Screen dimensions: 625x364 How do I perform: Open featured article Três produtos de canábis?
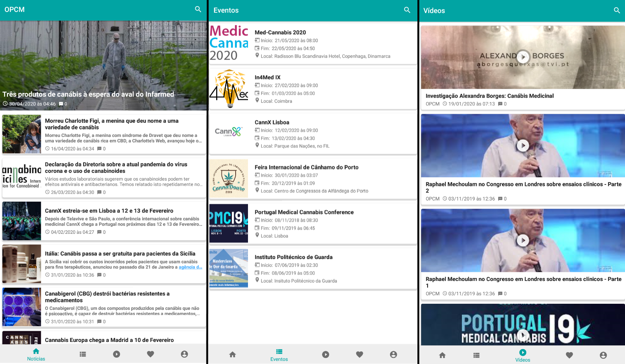point(103,65)
